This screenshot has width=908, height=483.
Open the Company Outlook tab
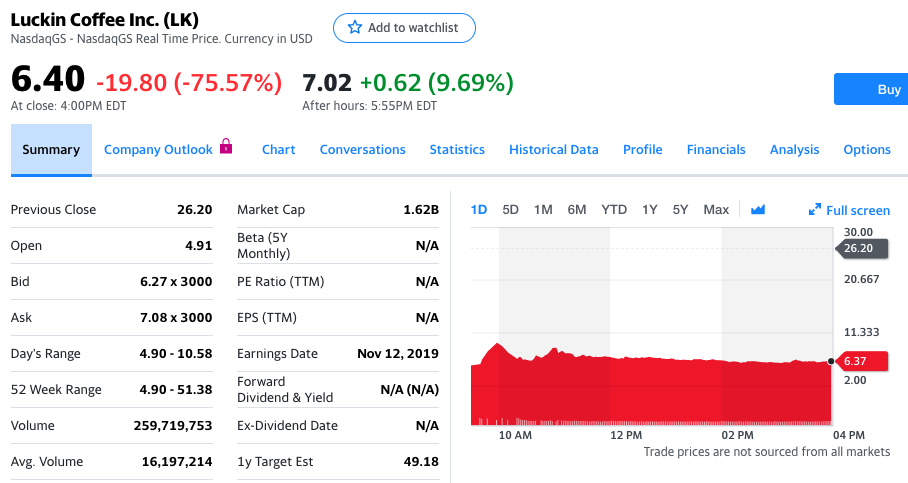pos(158,149)
